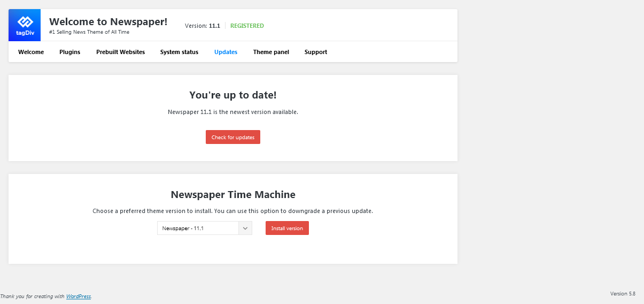Select the Updates tab
Image resolution: width=644 pixels, height=304 pixels.
point(226,52)
